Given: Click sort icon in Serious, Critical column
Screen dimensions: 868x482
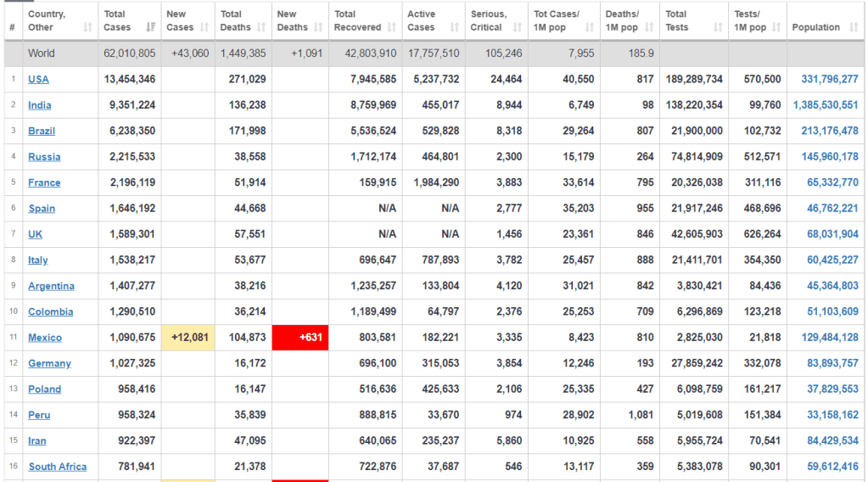Looking at the screenshot, I should pyautogui.click(x=520, y=28).
